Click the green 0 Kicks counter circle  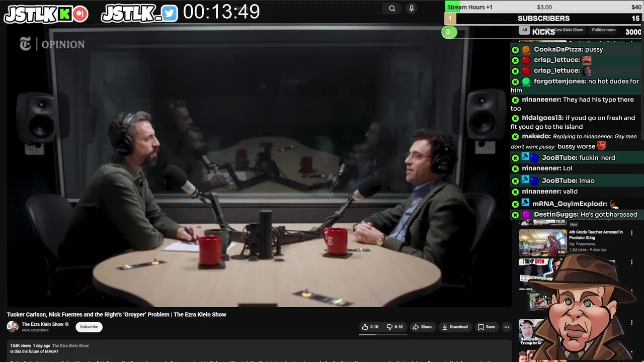coord(449,33)
